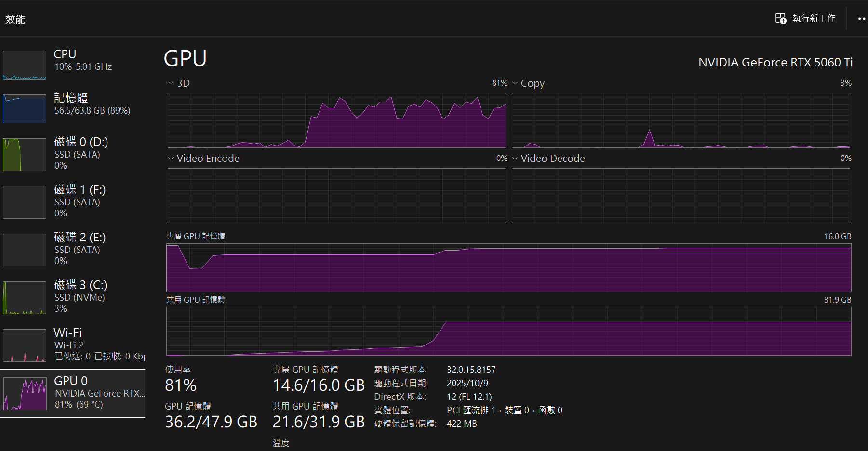This screenshot has width=868, height=451.
Task: Open the Copy engine dropdown chevron
Action: pyautogui.click(x=515, y=83)
